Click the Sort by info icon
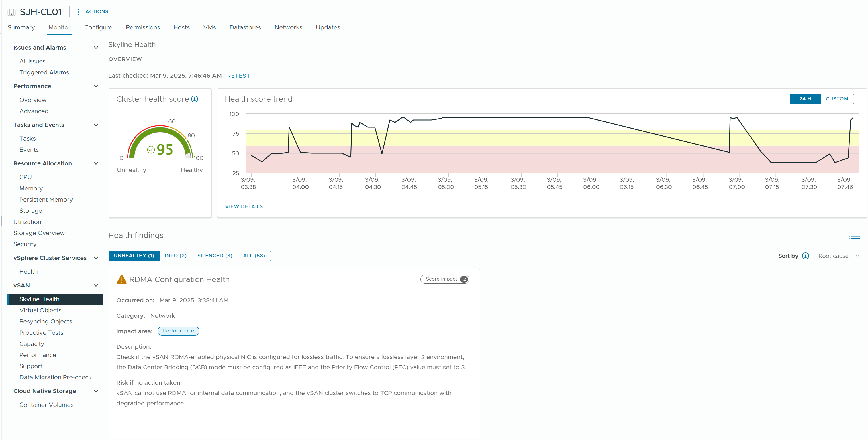The image size is (868, 440). point(805,256)
